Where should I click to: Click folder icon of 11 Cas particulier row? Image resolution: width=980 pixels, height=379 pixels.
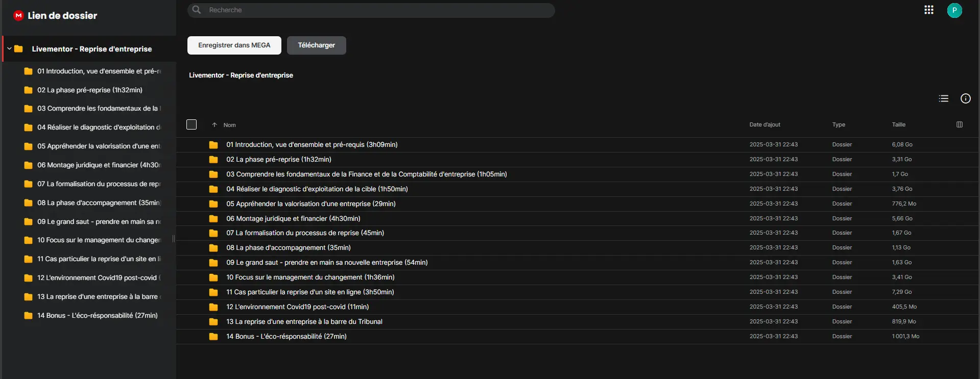coord(213,292)
